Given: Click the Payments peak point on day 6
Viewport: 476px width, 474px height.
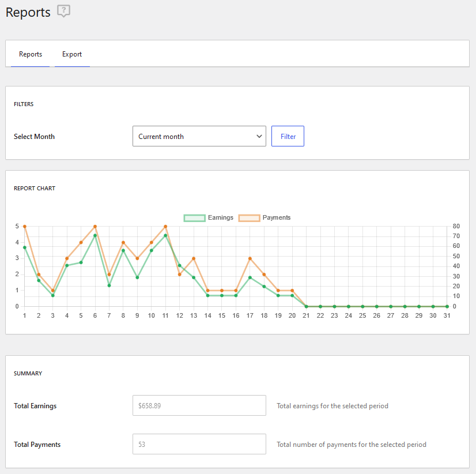Looking at the screenshot, I should pos(95,227).
